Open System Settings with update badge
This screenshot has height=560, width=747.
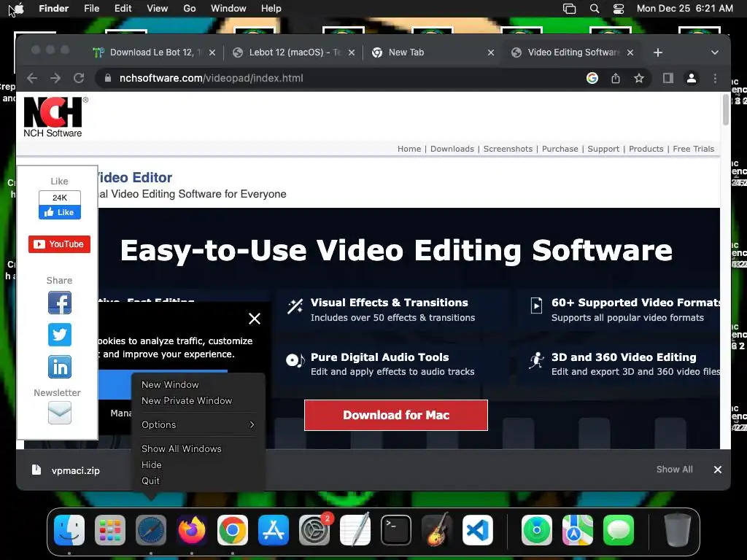pos(314,530)
